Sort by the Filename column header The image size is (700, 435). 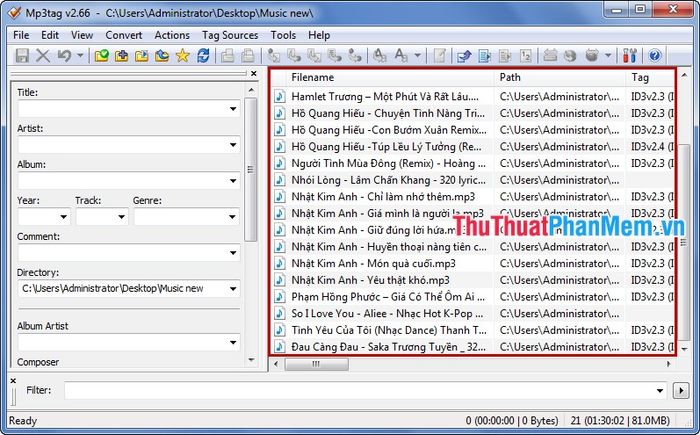[391, 77]
